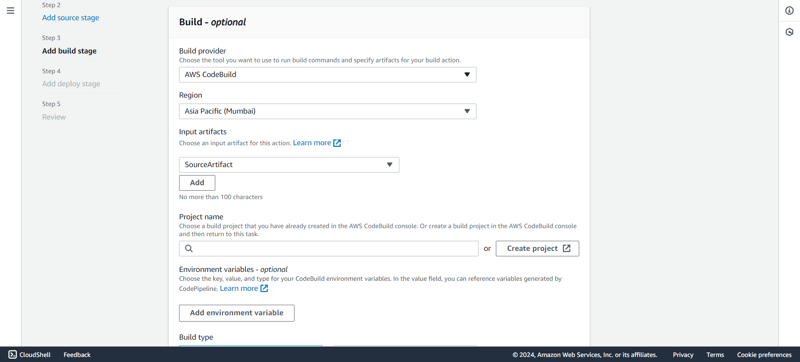Go to Step 2 Add source stage
Viewport: 800px width, 362px height.
pos(70,18)
